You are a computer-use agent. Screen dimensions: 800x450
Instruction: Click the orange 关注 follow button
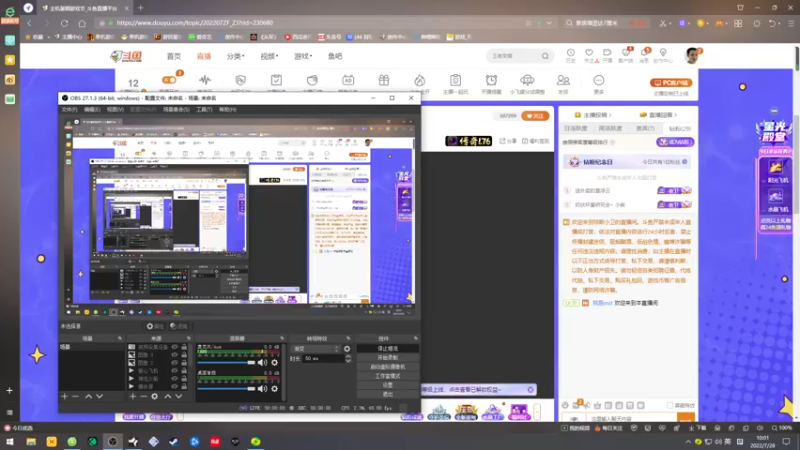pyautogui.click(x=535, y=116)
